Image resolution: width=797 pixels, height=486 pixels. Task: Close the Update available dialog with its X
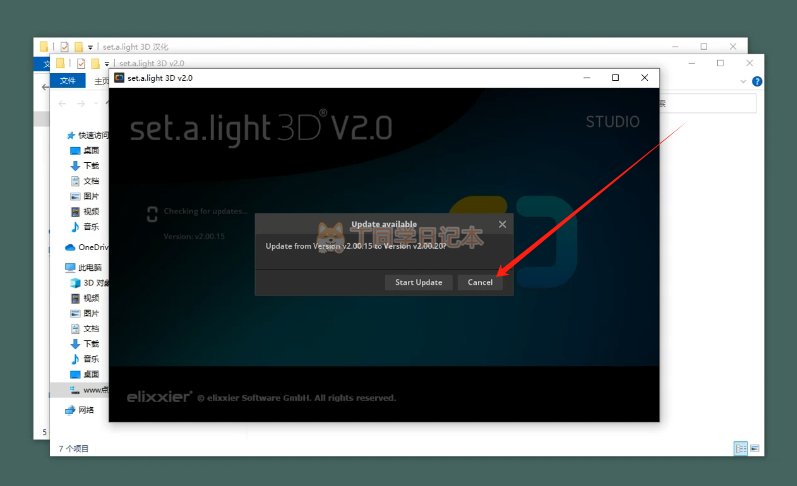[502, 224]
